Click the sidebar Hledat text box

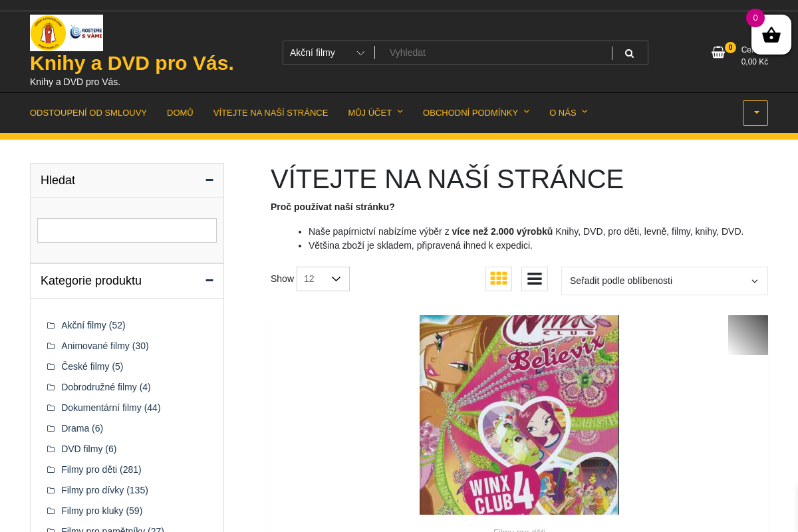click(x=127, y=230)
